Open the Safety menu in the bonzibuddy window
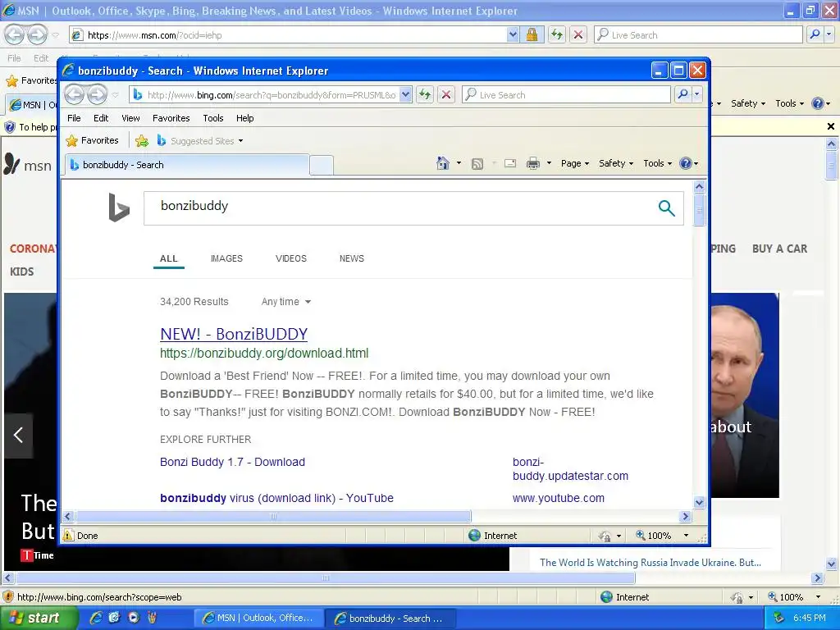The height and width of the screenshot is (630, 840). click(x=616, y=163)
